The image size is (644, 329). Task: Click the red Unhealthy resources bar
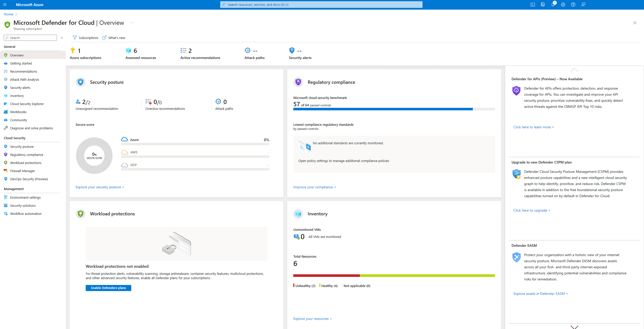[x=326, y=275]
